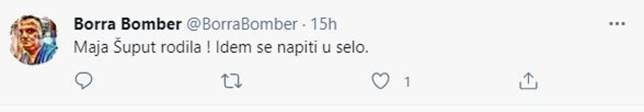Click Borra Bomber's profile picture
This screenshot has width=644, height=112.
[34, 40]
